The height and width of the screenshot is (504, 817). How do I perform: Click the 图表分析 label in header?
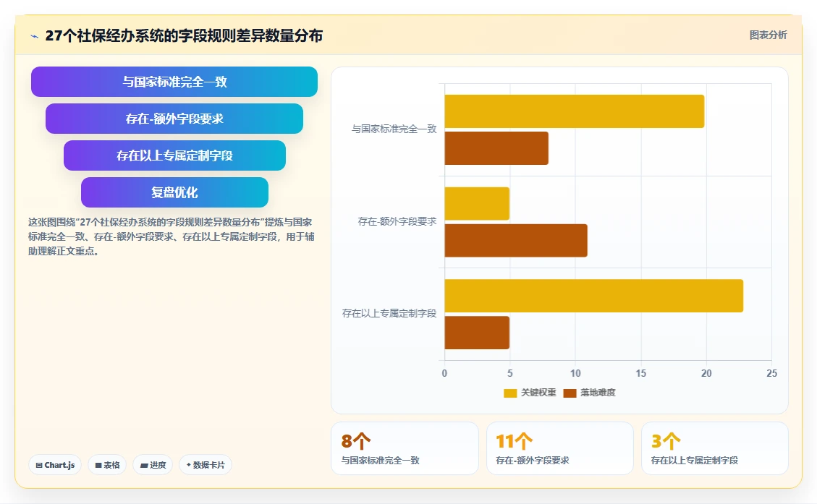tap(768, 35)
